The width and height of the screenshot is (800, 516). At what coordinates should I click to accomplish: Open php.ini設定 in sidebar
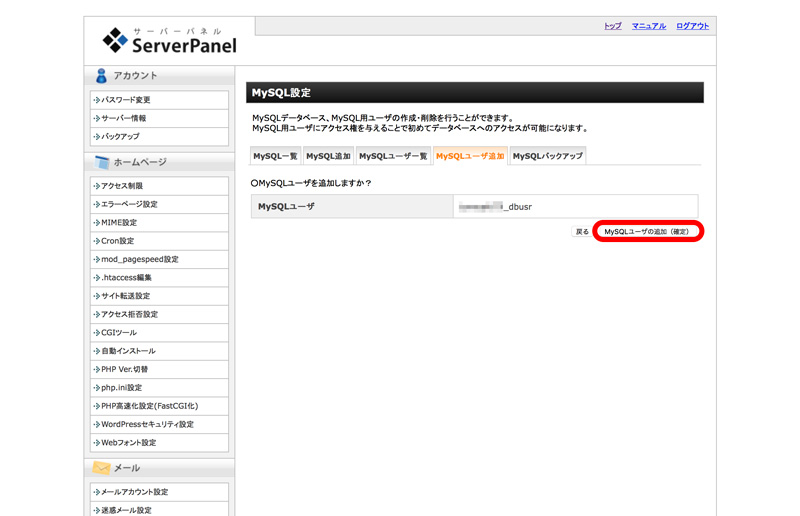coord(159,388)
